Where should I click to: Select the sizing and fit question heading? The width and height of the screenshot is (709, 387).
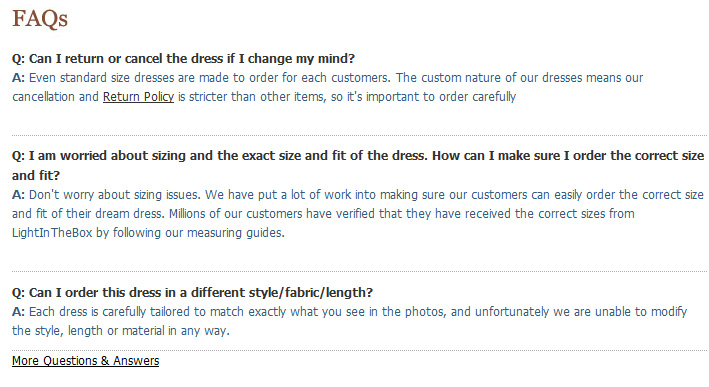[358, 165]
